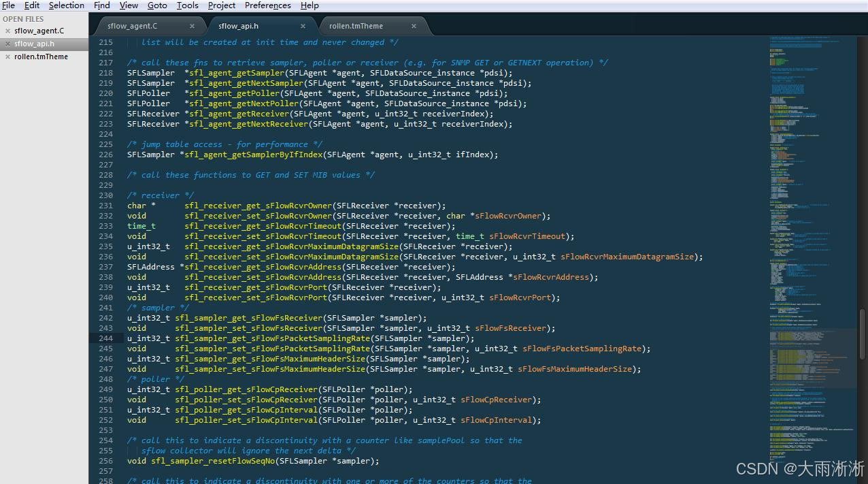The height and width of the screenshot is (484, 868).
Task: Close rollen.tmTheme using its sidebar x icon
Action: 7,57
